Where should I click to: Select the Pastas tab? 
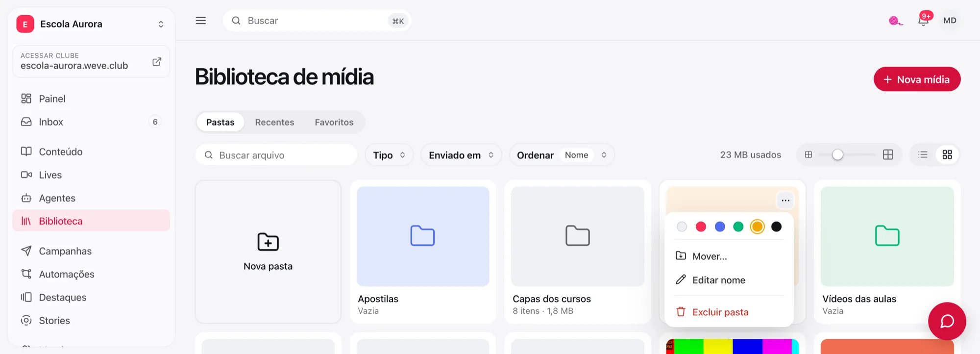(x=220, y=122)
